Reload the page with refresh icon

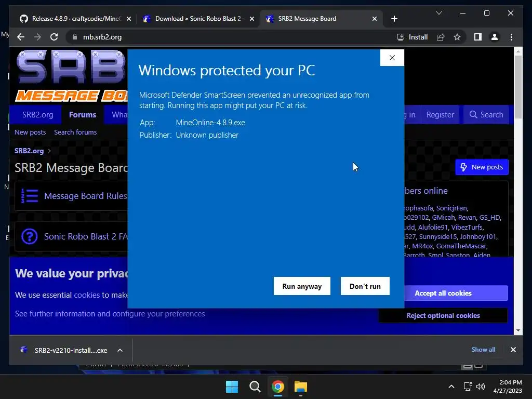click(54, 37)
